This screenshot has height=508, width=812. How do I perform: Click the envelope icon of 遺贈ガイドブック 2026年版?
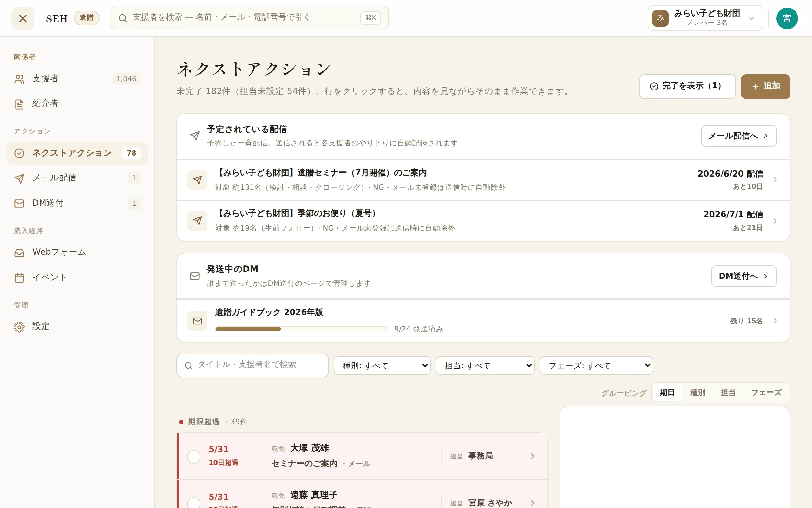pyautogui.click(x=197, y=321)
